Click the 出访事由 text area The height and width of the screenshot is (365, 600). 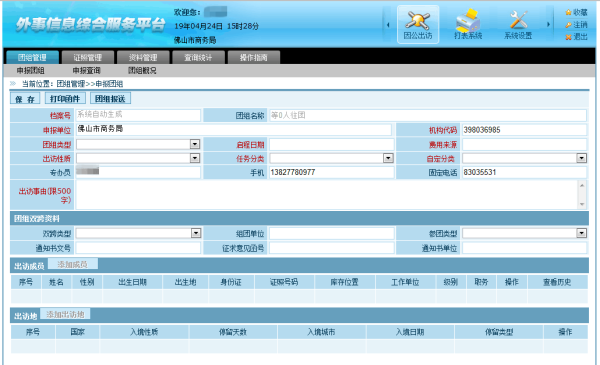click(327, 195)
